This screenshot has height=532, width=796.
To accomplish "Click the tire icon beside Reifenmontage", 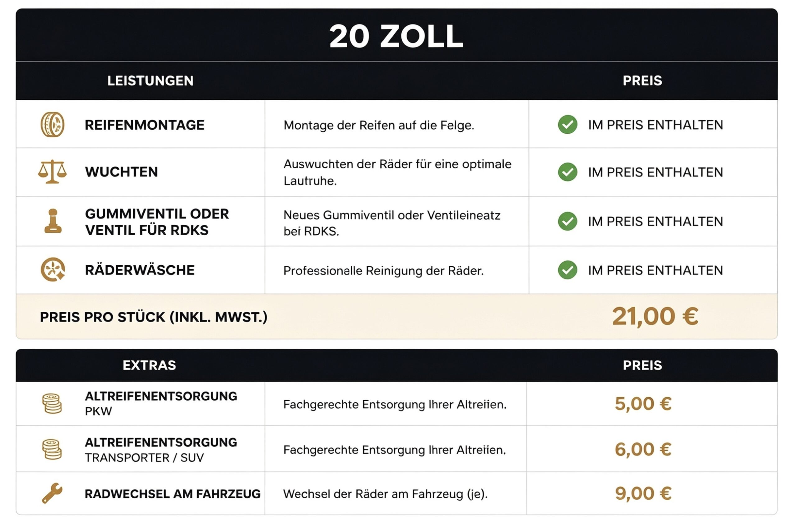I will (53, 125).
